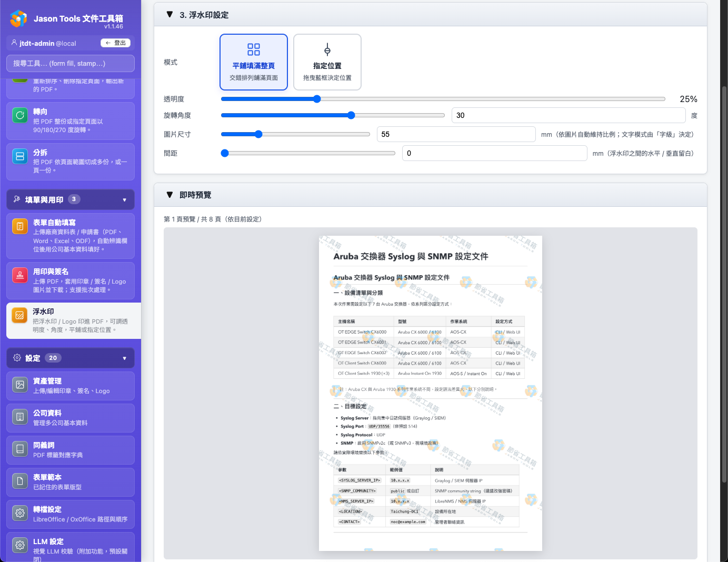Select 平鋪填滿整頁 tile mode
The width and height of the screenshot is (728, 562).
[254, 62]
